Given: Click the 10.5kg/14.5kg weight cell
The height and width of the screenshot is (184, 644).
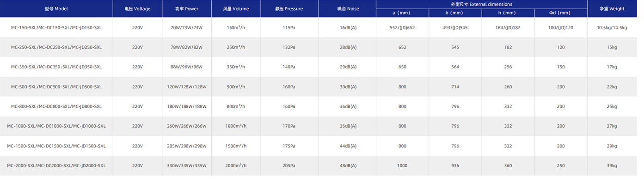Looking at the screenshot, I should click(612, 28).
